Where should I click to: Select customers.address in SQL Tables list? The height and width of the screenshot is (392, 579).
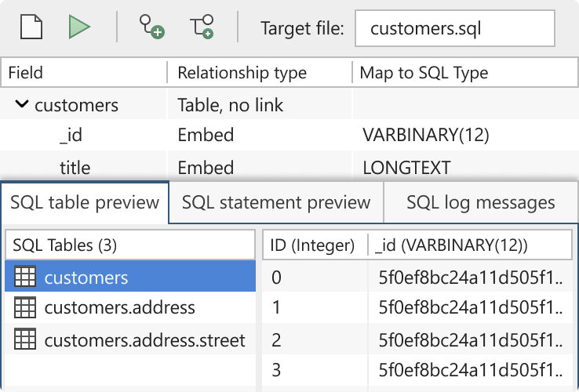point(130,307)
